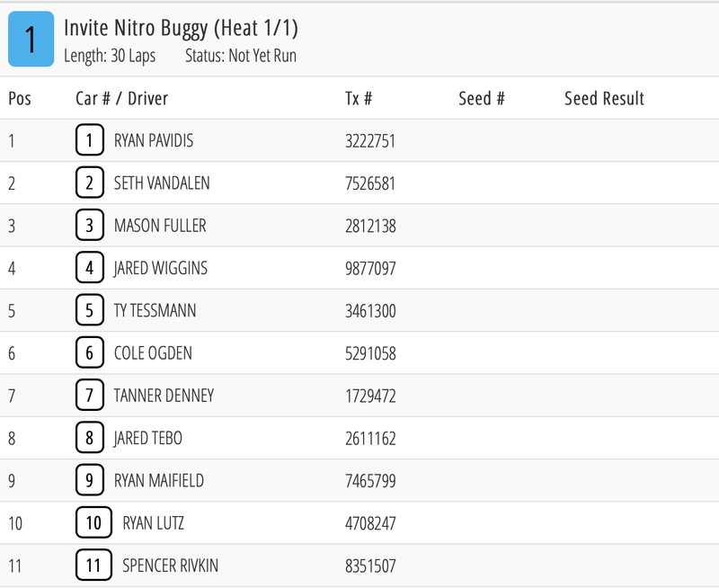Click the Seed Result column header

pos(604,99)
